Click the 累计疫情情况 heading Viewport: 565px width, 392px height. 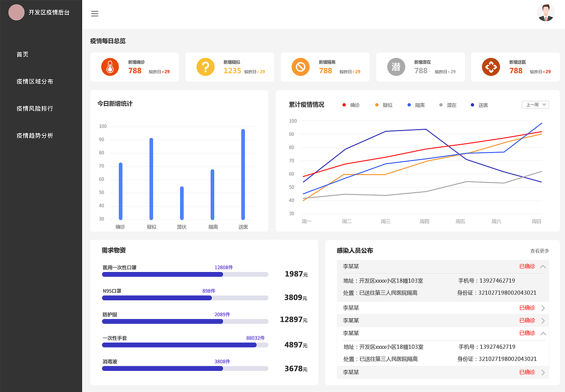click(306, 105)
